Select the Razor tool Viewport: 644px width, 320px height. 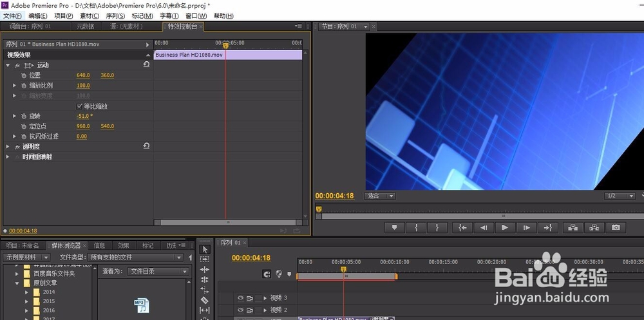click(x=205, y=300)
